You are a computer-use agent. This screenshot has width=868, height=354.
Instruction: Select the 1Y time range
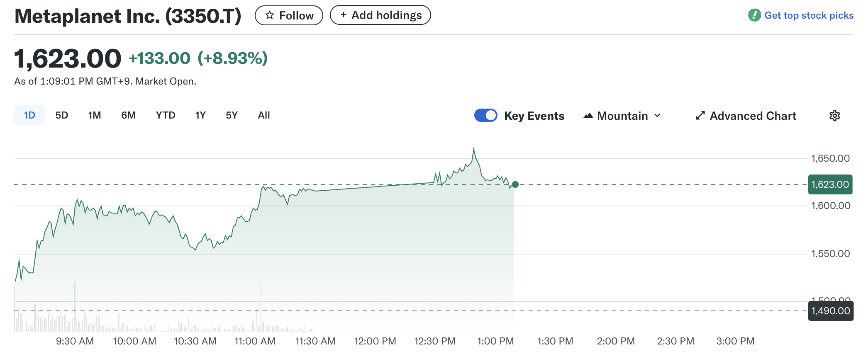click(200, 115)
